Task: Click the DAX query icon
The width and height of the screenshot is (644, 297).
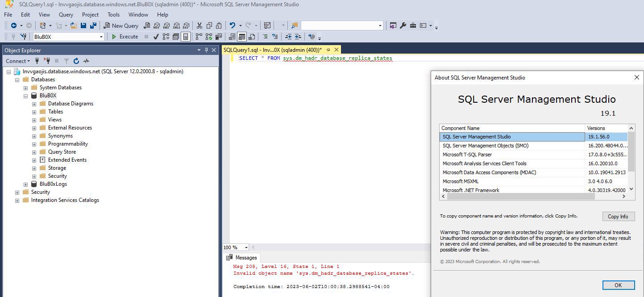Action: [186, 25]
